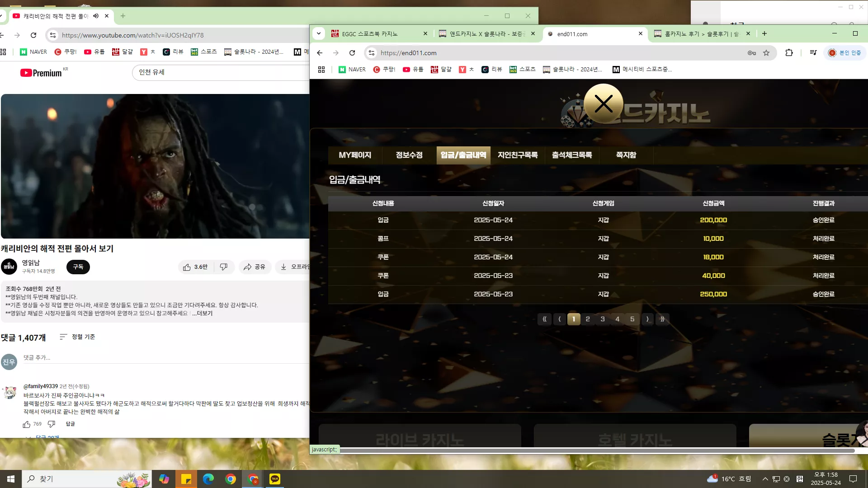Screen dimensions: 868x488
Task: Go to page 2 of transaction history
Action: [588, 319]
